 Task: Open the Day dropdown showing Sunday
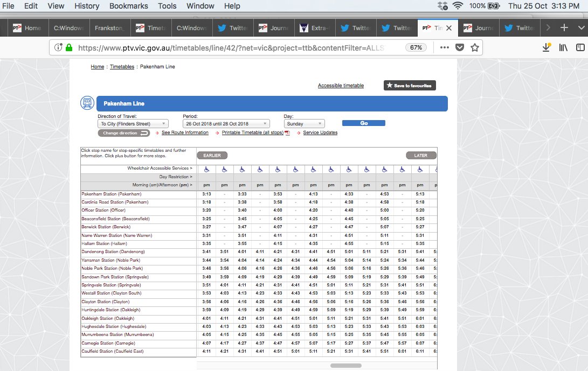(x=304, y=124)
